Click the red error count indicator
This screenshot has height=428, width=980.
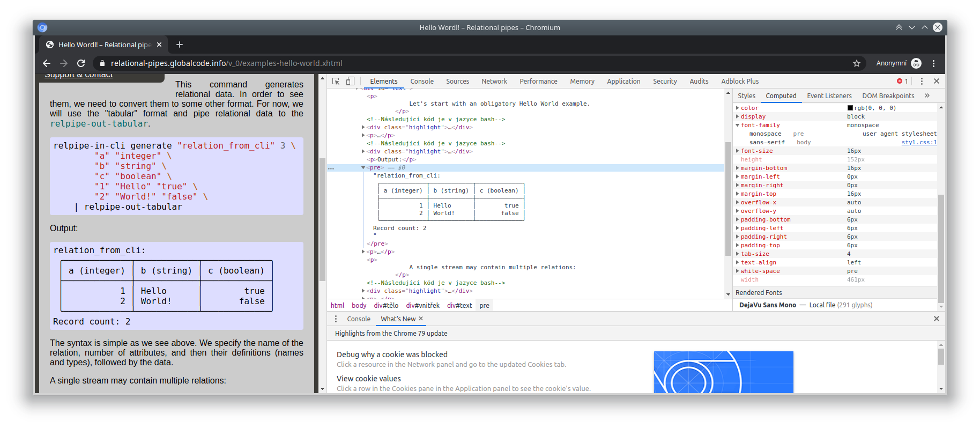tap(902, 82)
